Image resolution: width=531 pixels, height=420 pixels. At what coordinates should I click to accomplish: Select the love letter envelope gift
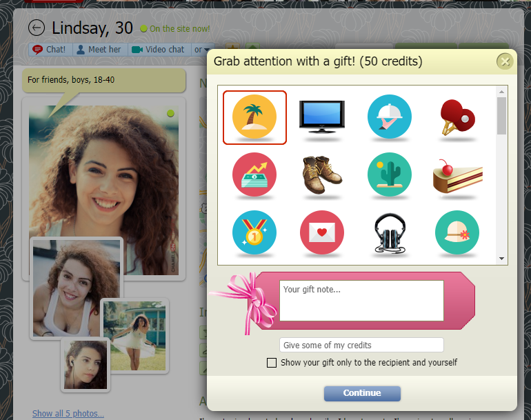321,233
